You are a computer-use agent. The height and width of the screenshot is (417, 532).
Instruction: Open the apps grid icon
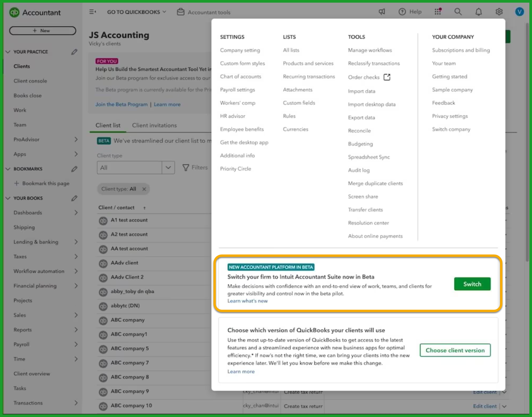point(438,12)
